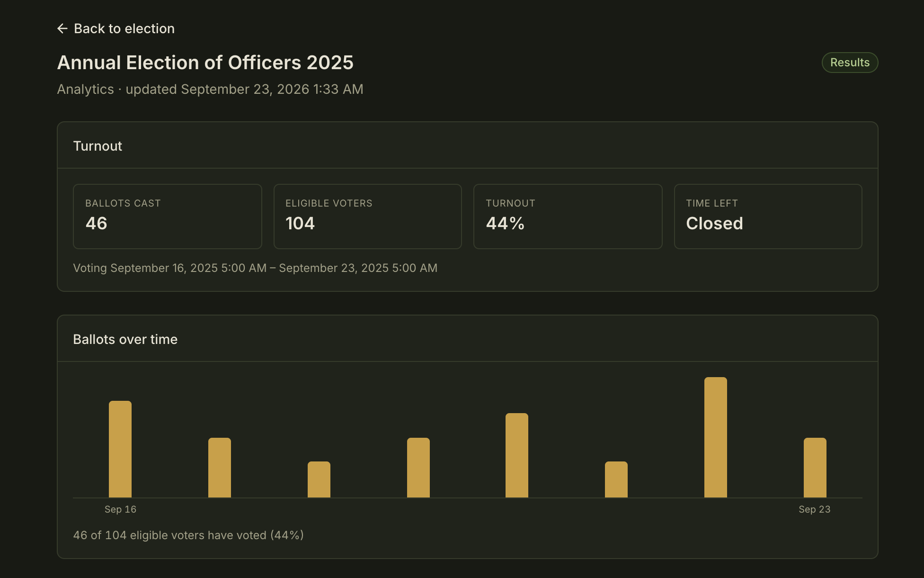Select the Annual Election of Officers 2025 title

(205, 63)
